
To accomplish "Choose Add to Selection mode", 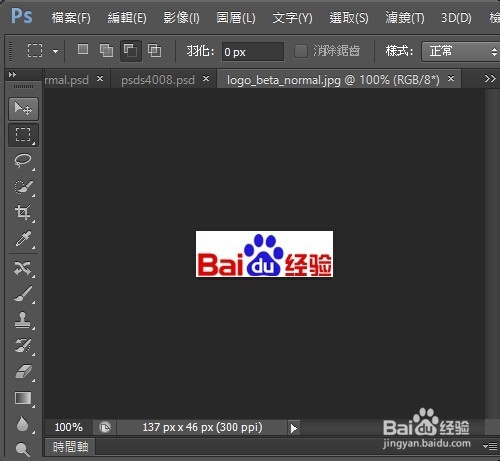I will tap(106, 51).
